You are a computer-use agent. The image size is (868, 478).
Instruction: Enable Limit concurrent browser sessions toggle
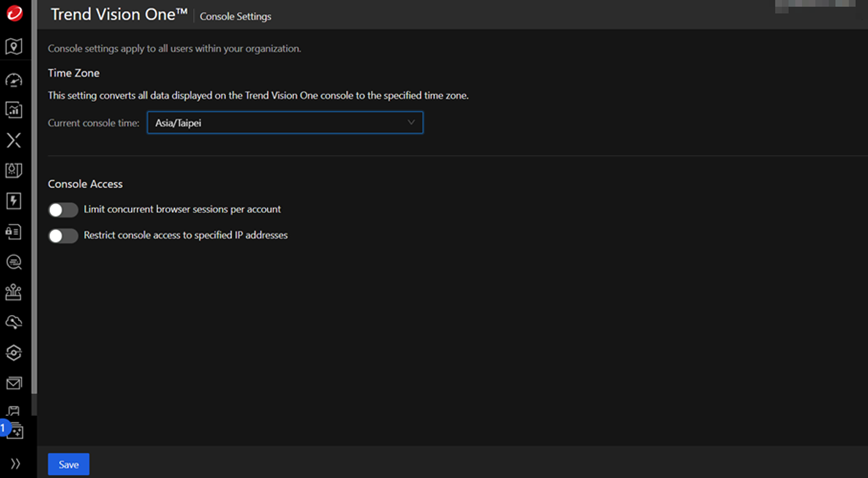coord(63,210)
